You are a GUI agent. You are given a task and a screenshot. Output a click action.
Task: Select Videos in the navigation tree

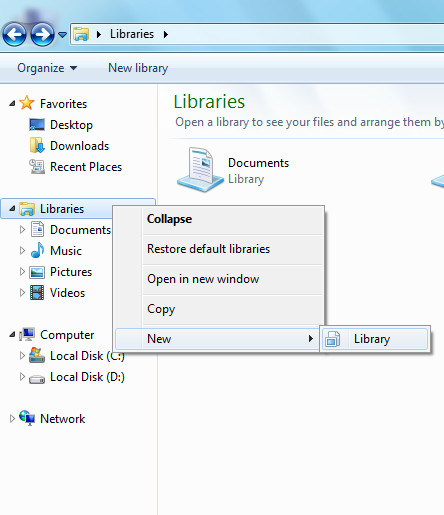(x=67, y=293)
